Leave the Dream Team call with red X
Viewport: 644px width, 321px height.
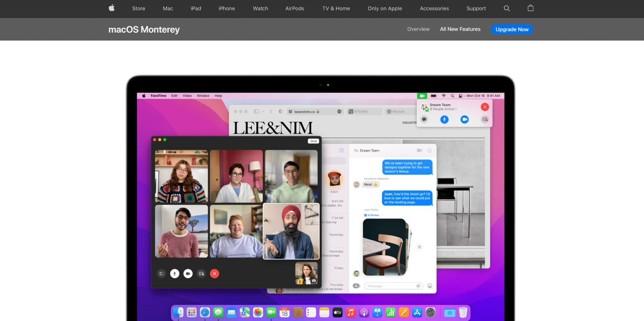point(485,107)
